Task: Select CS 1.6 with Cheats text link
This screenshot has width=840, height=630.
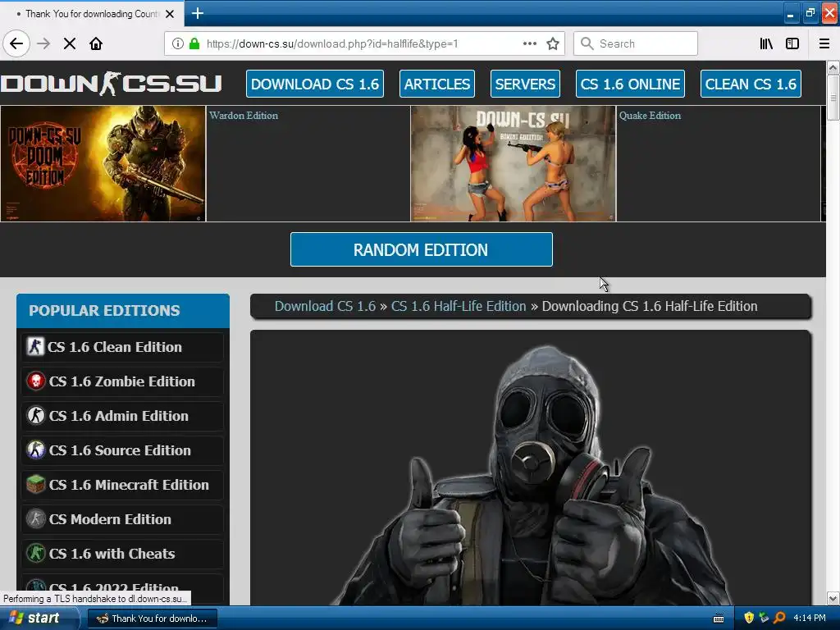Action: coord(112,554)
